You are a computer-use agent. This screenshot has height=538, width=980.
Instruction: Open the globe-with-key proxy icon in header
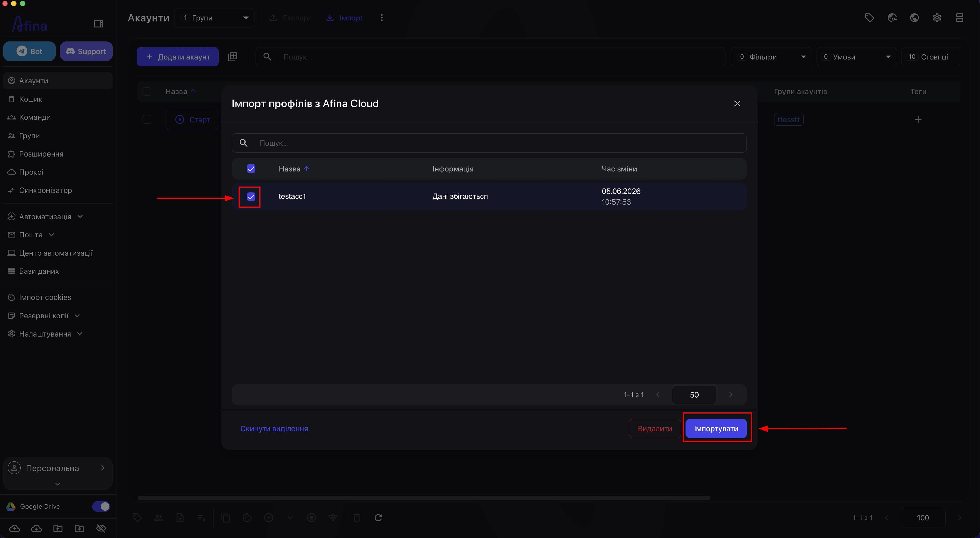[892, 18]
